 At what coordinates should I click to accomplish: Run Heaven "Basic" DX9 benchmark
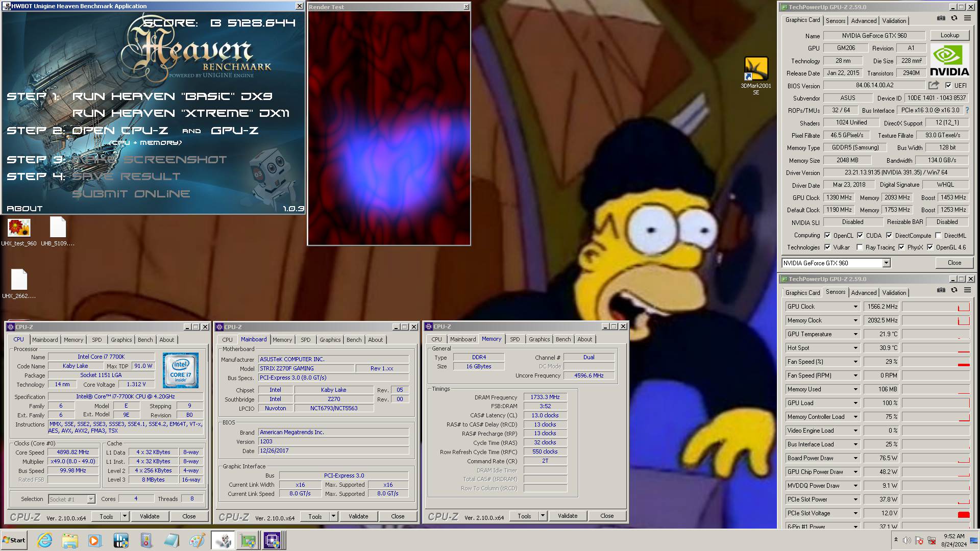[172, 96]
